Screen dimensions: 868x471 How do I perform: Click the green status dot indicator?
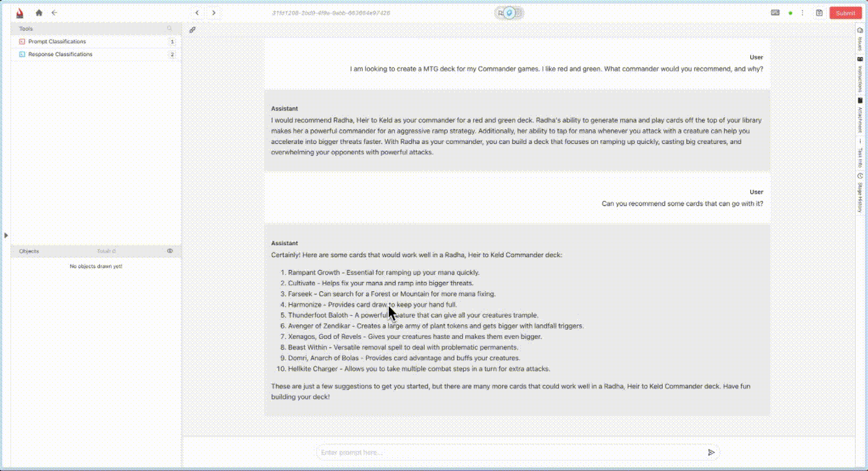pyautogui.click(x=790, y=13)
